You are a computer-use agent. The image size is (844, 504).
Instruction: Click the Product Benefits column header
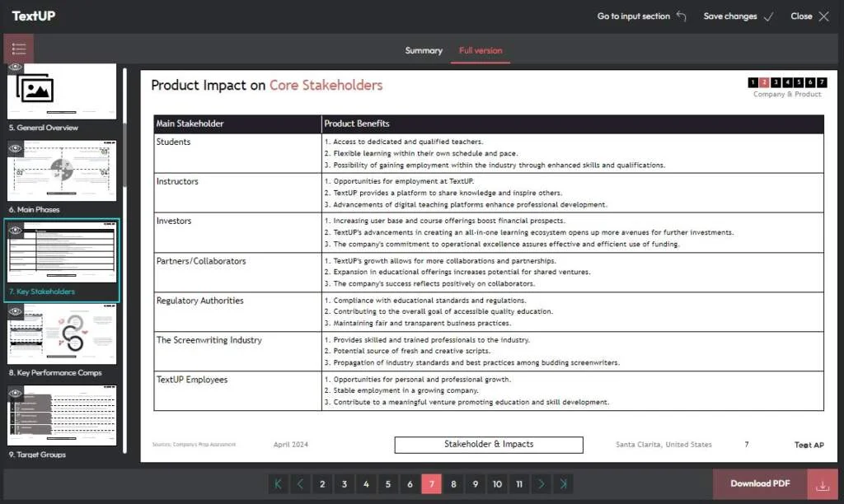[x=573, y=124]
